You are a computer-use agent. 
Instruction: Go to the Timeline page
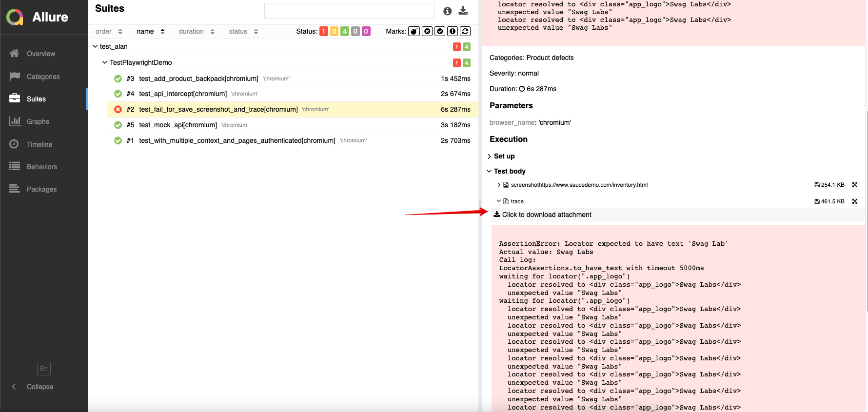[x=39, y=144]
